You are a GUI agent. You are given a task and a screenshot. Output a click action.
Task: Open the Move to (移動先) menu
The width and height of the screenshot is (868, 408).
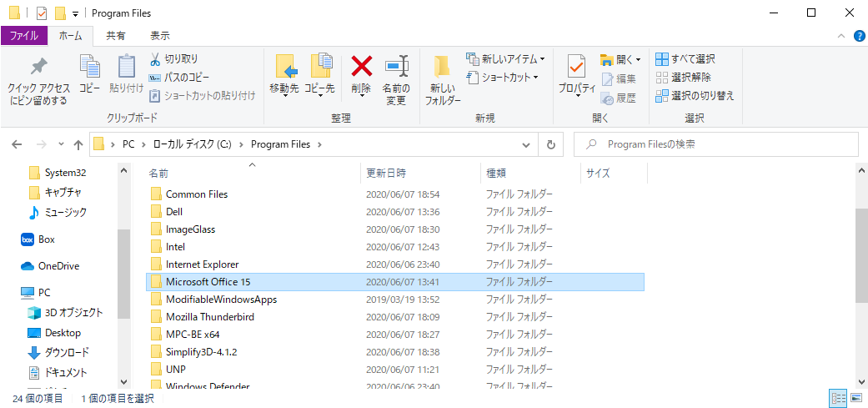tap(284, 77)
